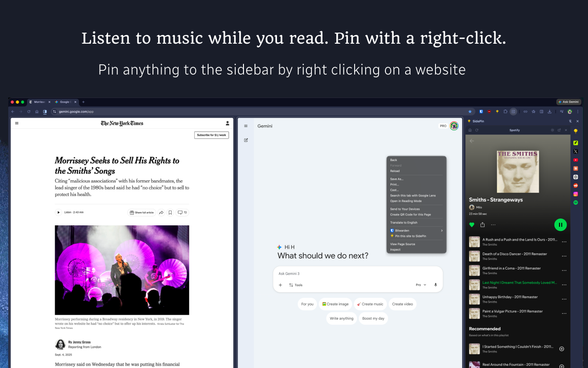Open the YouTube pinned site

coord(576,160)
